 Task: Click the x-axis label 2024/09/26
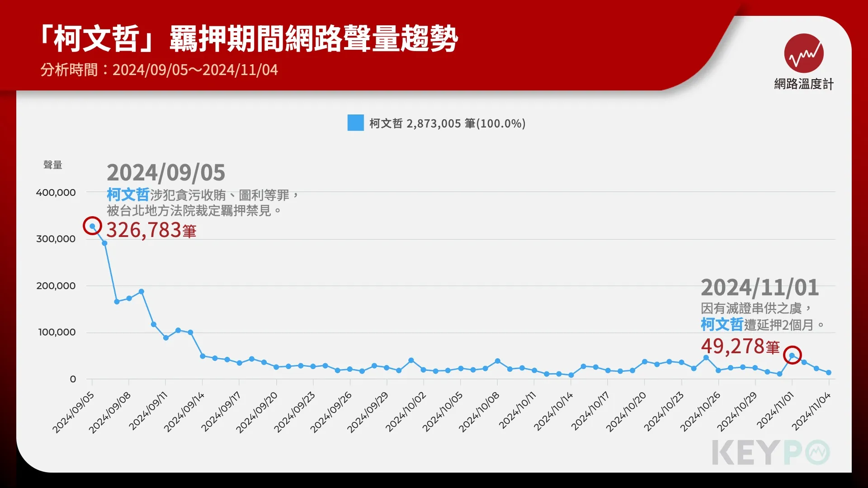click(331, 412)
